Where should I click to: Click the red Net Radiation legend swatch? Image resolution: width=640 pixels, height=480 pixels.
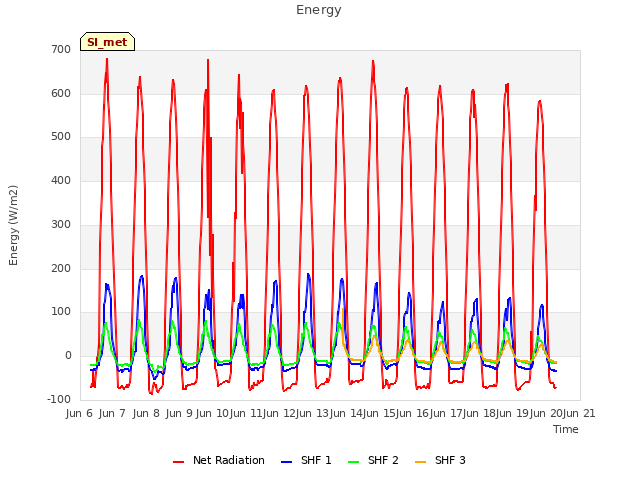coord(178,462)
